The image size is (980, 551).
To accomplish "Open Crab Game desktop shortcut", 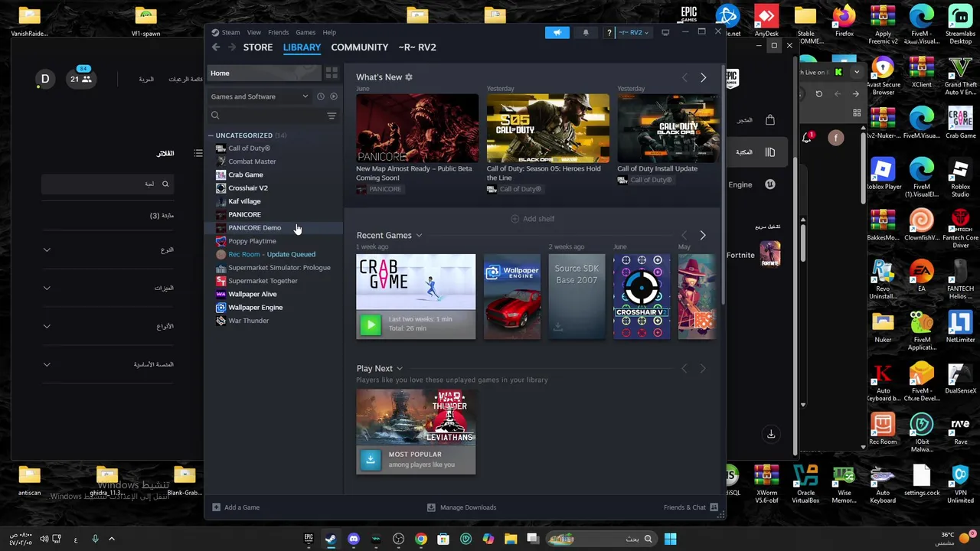I will (960, 124).
